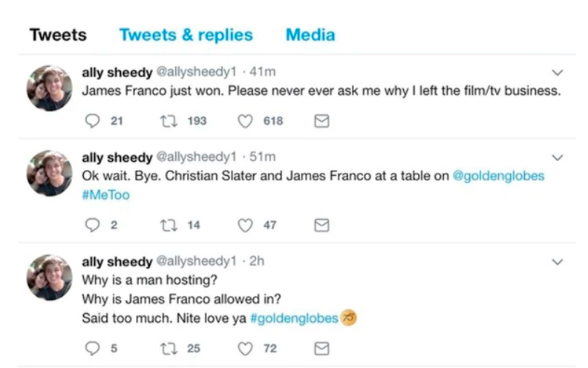Screen dimensions: 588x368
Task: Open options chevron on the 41m tweet
Action: [558, 73]
